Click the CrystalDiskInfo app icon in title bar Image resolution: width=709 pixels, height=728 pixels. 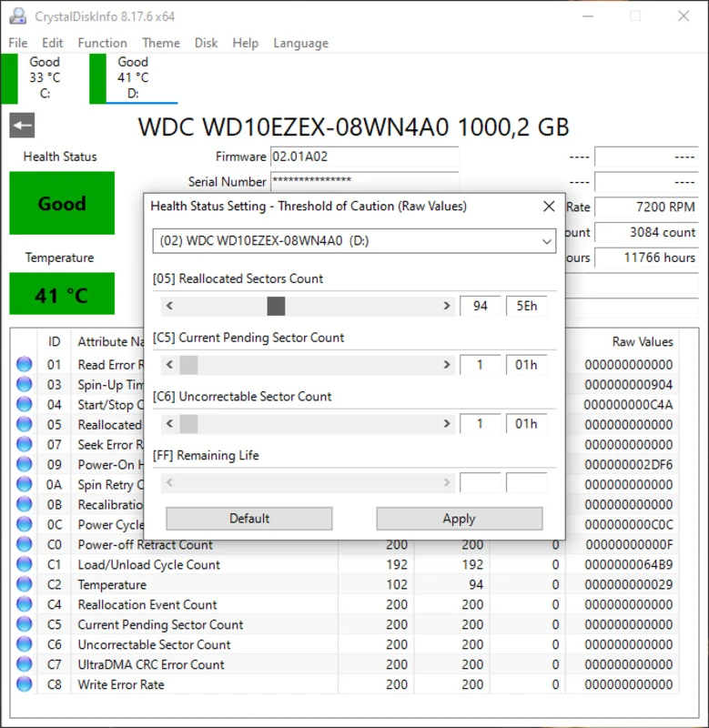(16, 16)
